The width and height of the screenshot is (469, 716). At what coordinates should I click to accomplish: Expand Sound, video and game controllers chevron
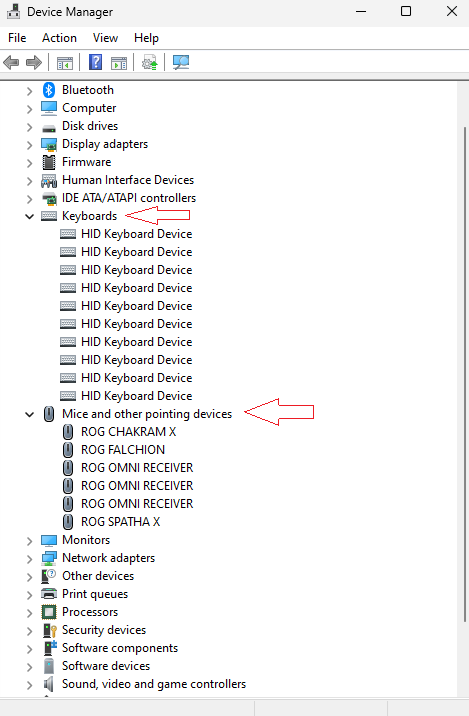click(x=30, y=685)
